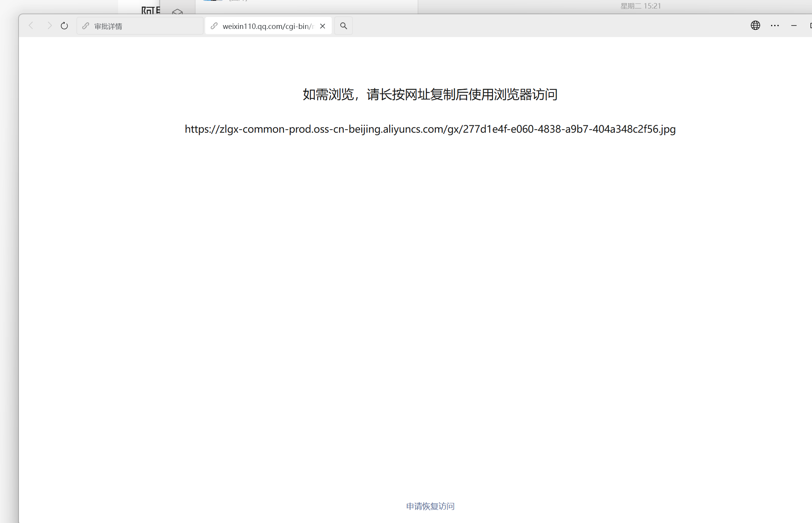This screenshot has width=812, height=523.
Task: Click the 星期二 15:21 timestamp in background
Action: tap(640, 6)
